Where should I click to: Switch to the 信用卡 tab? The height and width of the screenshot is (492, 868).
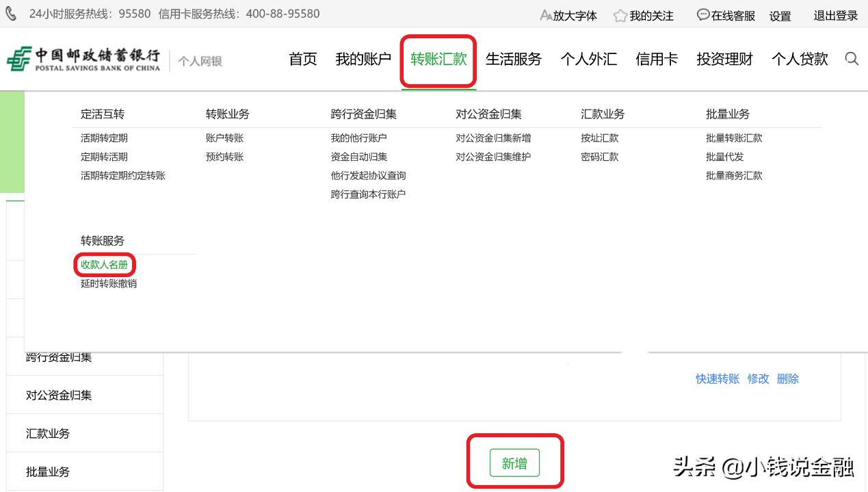656,60
